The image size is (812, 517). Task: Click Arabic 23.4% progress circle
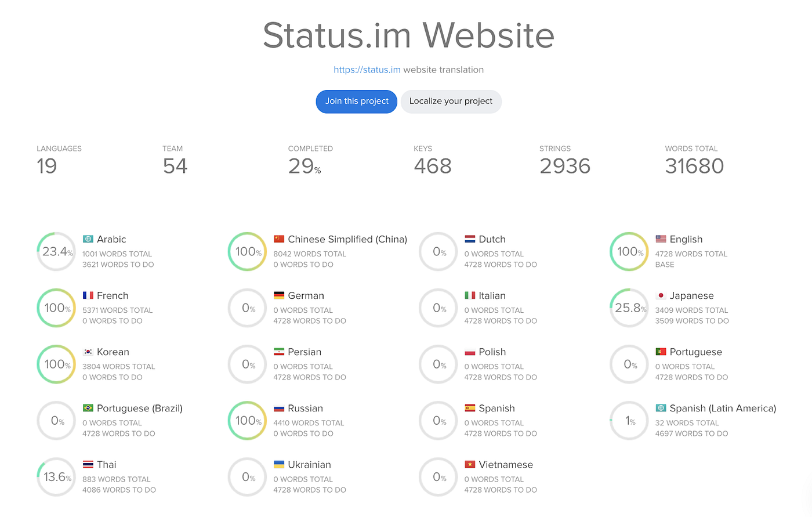click(x=56, y=252)
